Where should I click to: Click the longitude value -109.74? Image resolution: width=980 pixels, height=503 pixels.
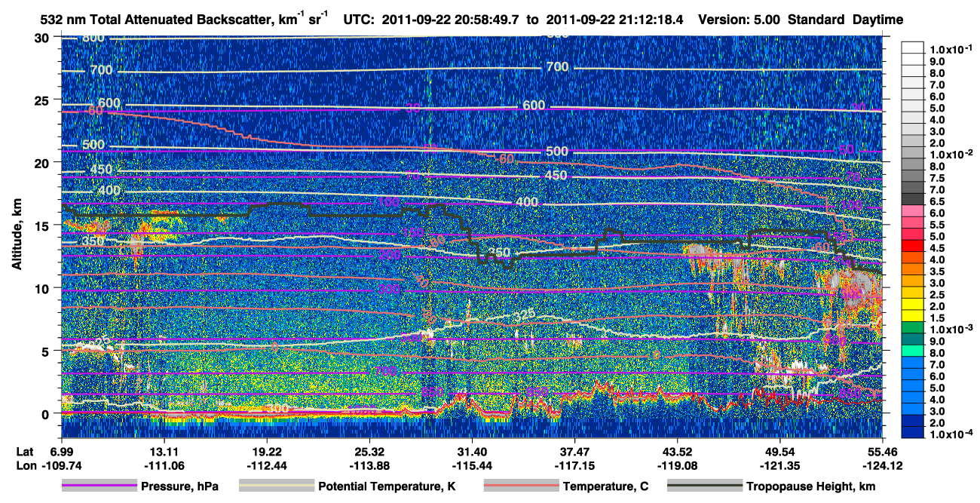(62, 465)
